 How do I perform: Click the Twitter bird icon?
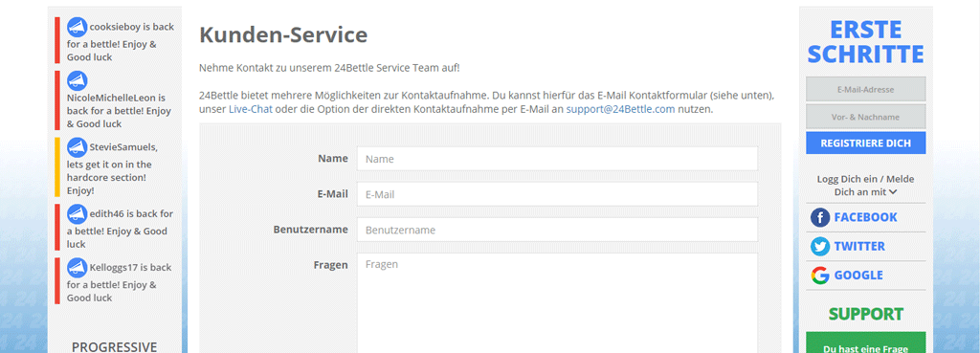point(820,246)
